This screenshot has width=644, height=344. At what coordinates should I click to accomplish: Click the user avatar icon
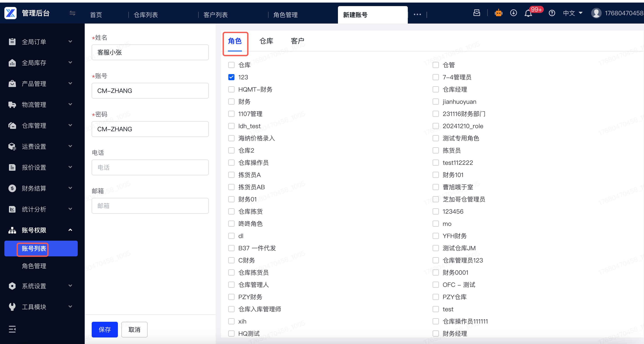tap(596, 13)
